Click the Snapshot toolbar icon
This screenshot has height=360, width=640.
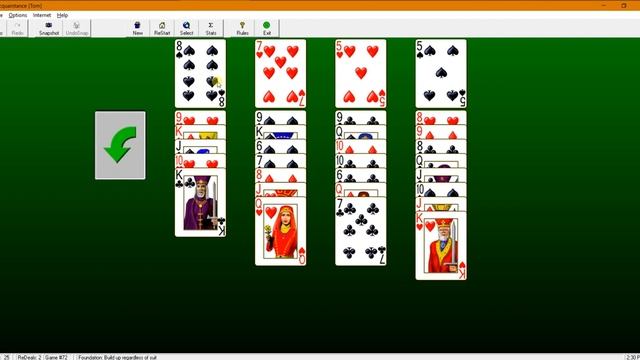tap(49, 28)
